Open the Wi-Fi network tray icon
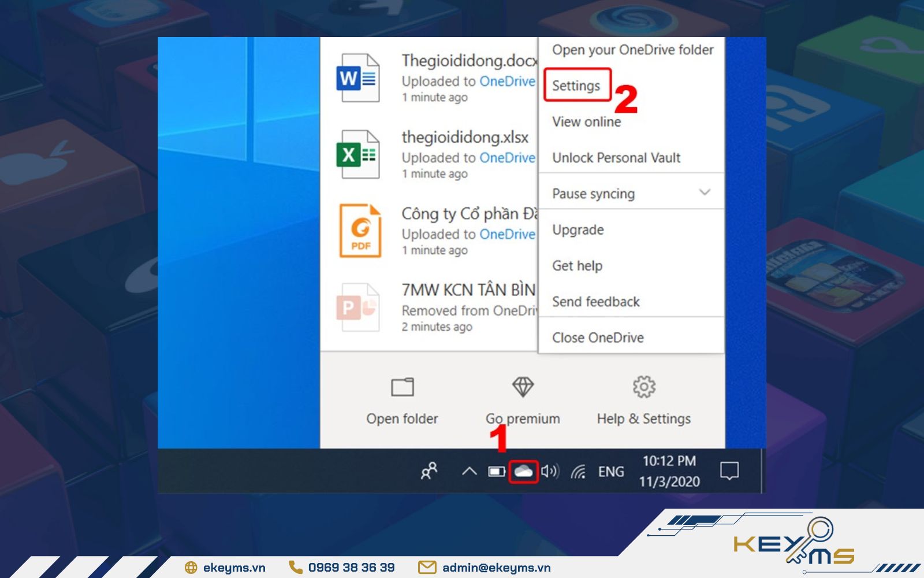This screenshot has width=924, height=578. coord(578,472)
